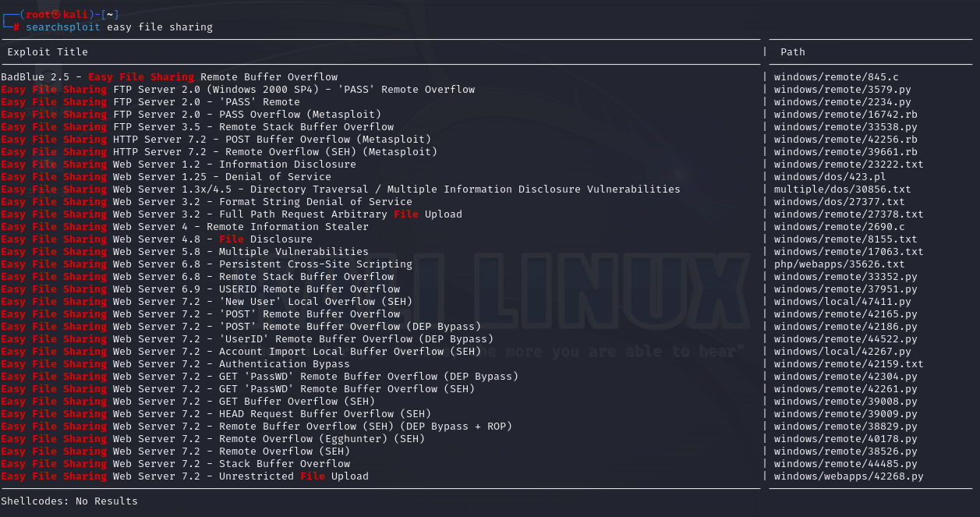
Task: Click the Path column header
Action: pos(793,52)
